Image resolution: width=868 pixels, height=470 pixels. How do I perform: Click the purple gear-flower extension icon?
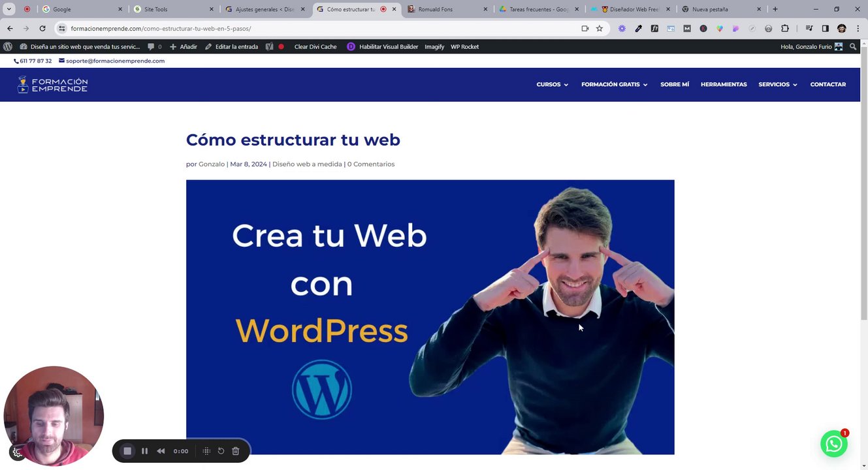(622, 29)
